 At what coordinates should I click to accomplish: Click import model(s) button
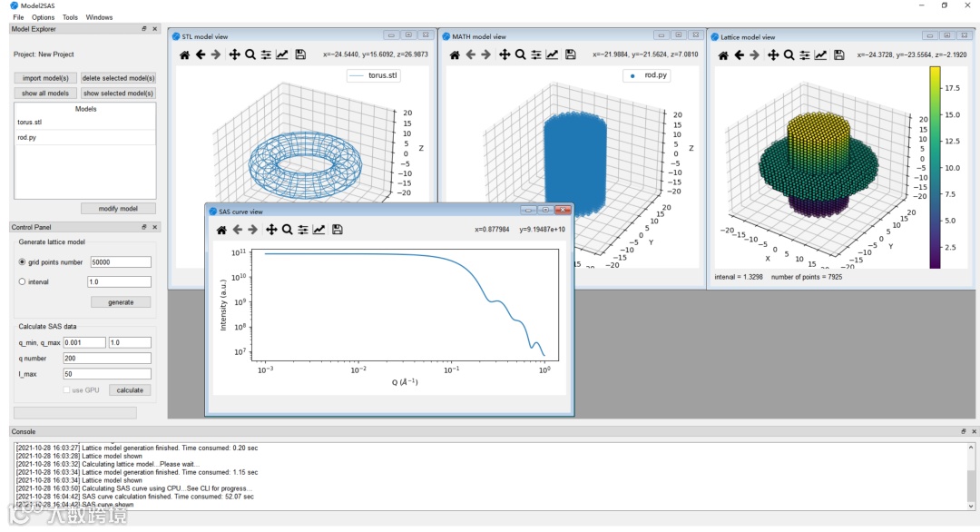(x=45, y=78)
